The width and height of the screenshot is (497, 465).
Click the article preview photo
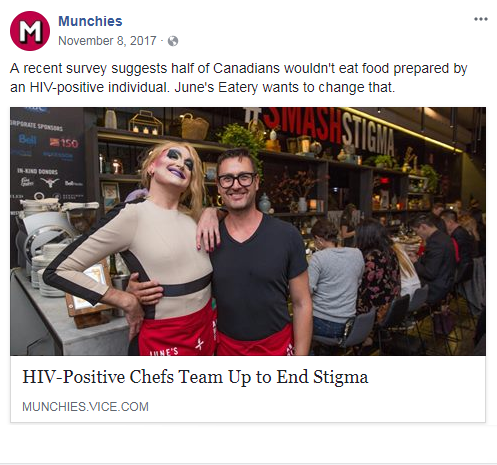(248, 231)
